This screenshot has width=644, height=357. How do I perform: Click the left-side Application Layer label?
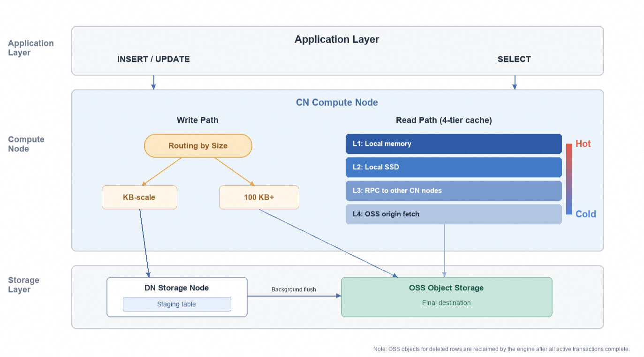coord(31,48)
